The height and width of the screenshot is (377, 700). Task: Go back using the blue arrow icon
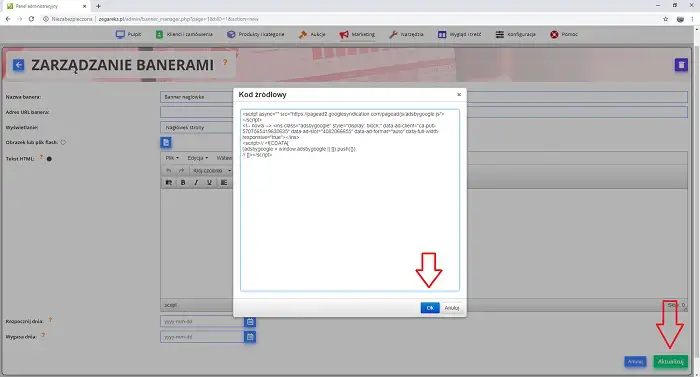click(18, 65)
